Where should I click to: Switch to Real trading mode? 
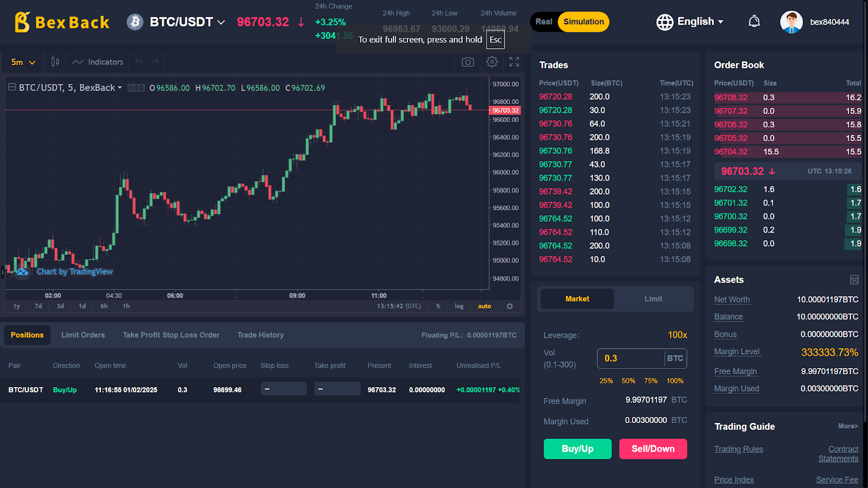(x=544, y=22)
